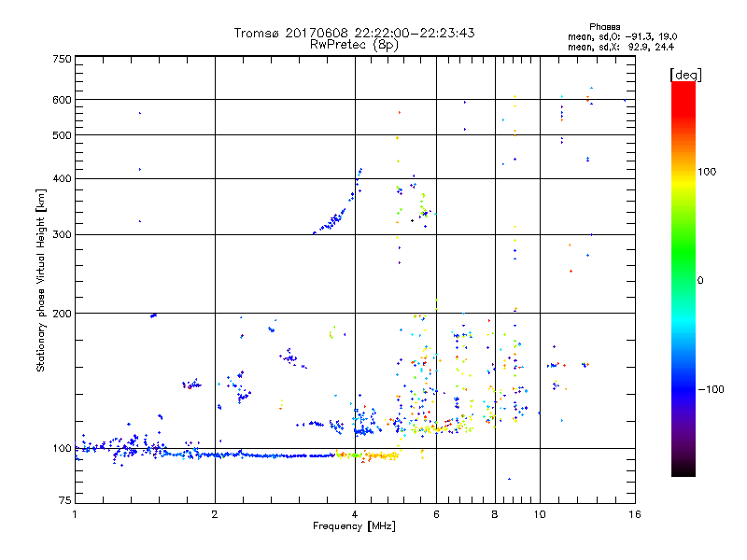Click the y-axis tick label "600"

63,100
